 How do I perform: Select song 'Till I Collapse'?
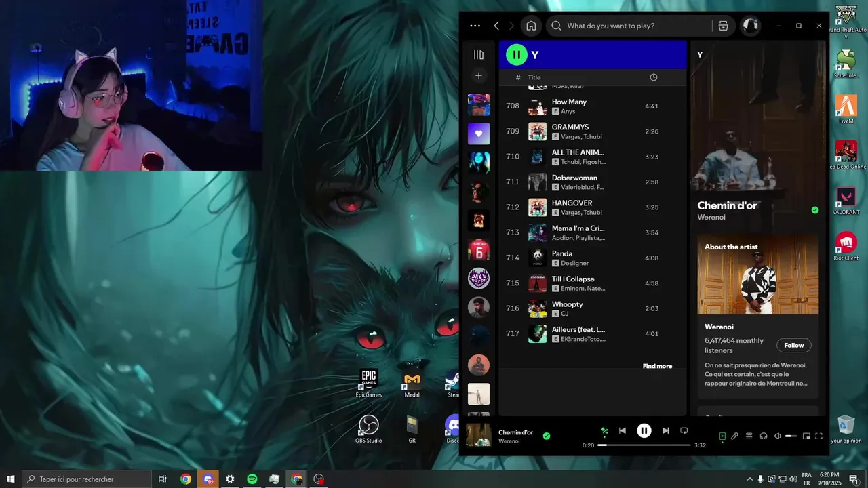click(593, 283)
